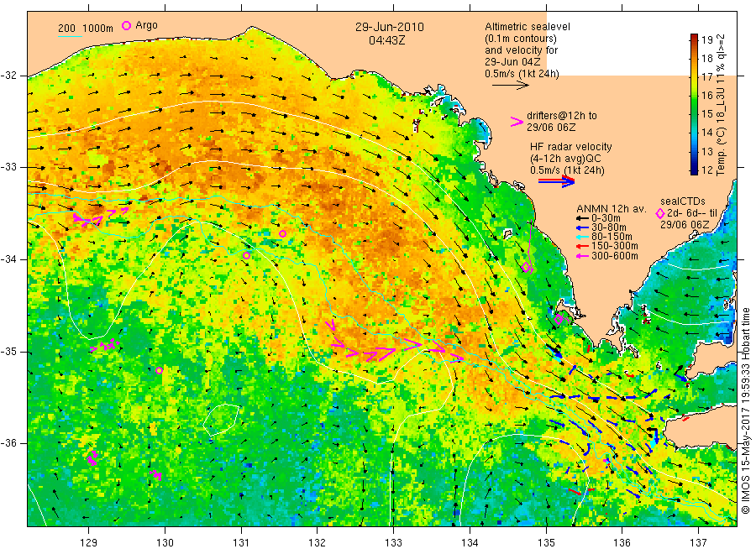
Task: Click the colorbar tick label '12'
Action: (x=706, y=170)
